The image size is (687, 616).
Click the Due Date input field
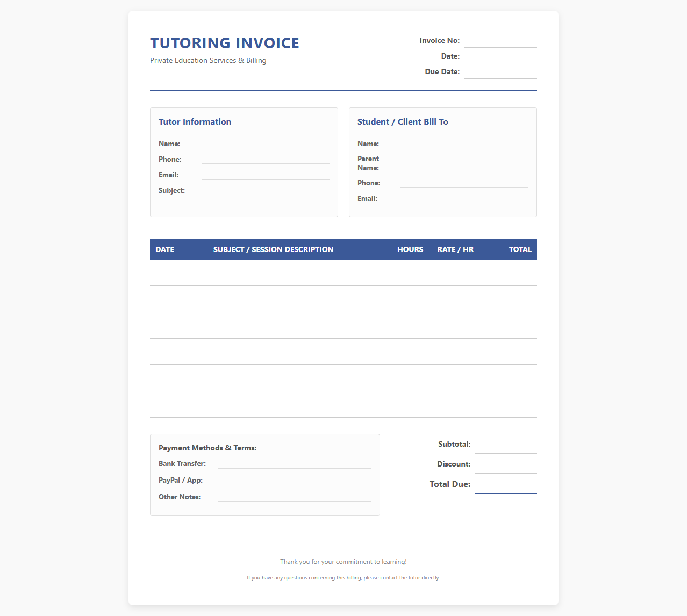500,72
